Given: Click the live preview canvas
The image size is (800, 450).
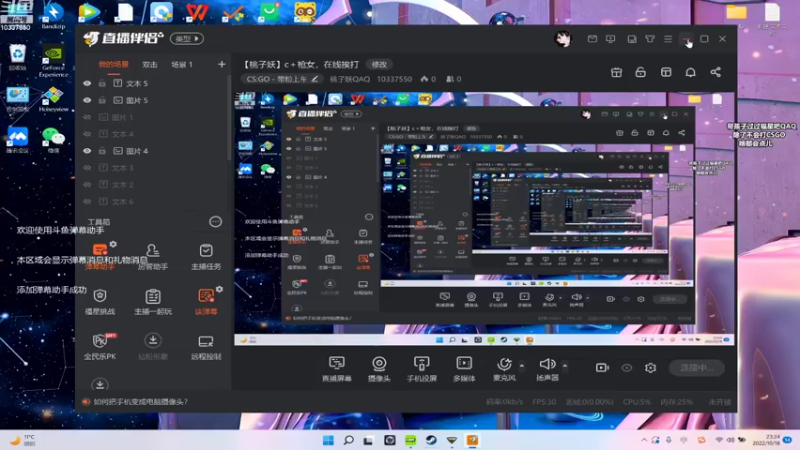Looking at the screenshot, I should 484,218.
